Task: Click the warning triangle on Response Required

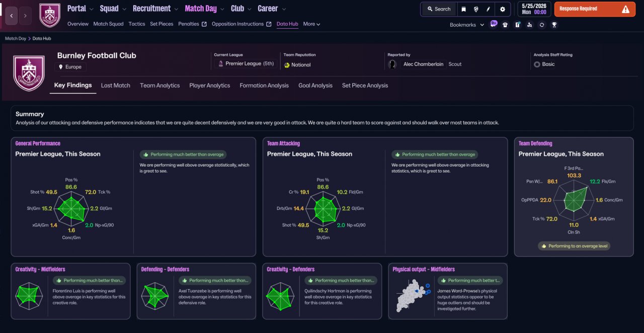Action: click(625, 9)
